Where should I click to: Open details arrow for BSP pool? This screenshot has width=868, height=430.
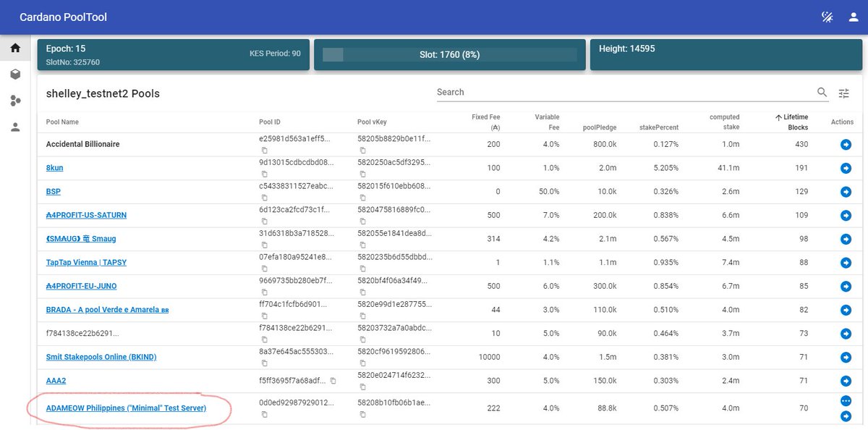[x=846, y=192]
